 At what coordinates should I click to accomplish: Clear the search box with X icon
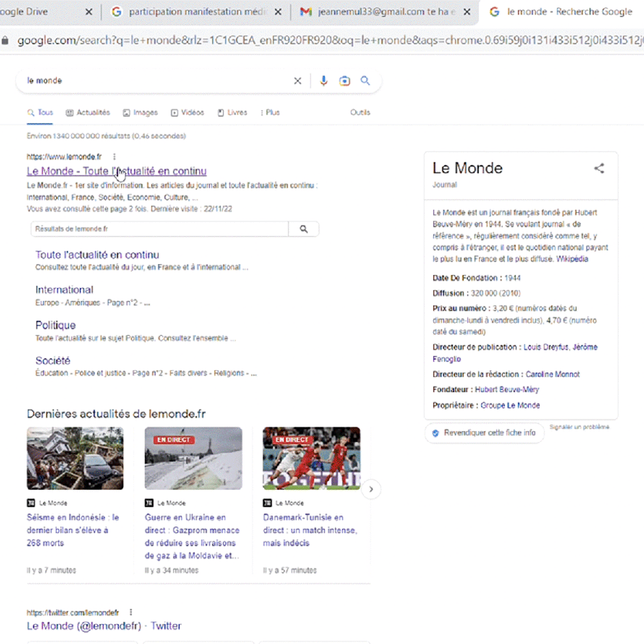click(x=297, y=81)
